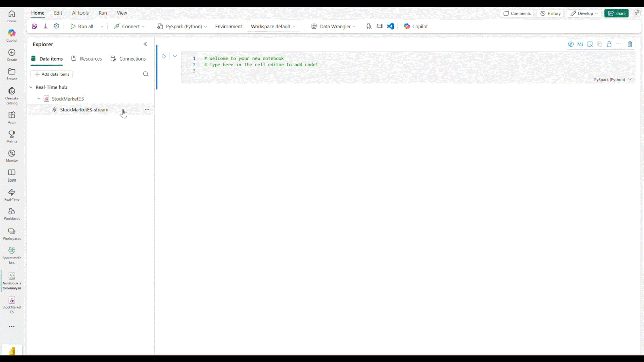
Task: Open the Workspace default dropdown
Action: 272,26
